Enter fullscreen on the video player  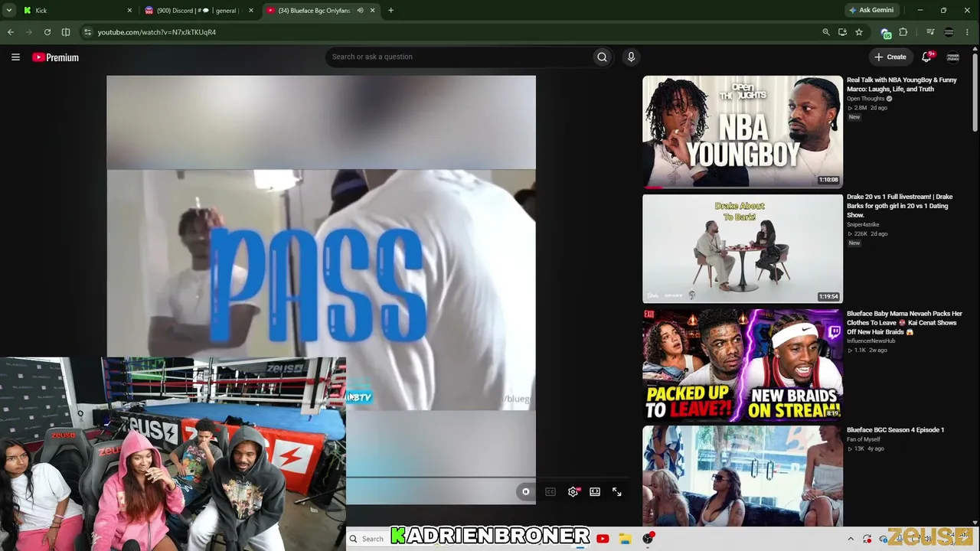pyautogui.click(x=617, y=492)
